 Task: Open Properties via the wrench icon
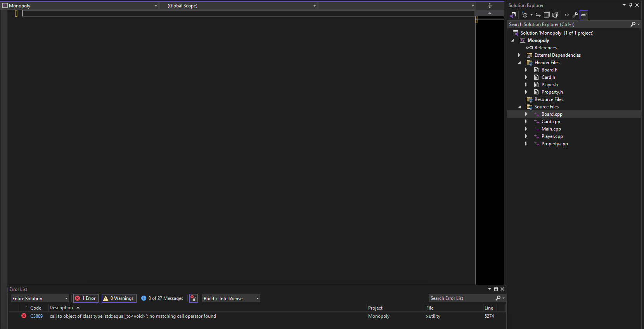click(x=575, y=15)
